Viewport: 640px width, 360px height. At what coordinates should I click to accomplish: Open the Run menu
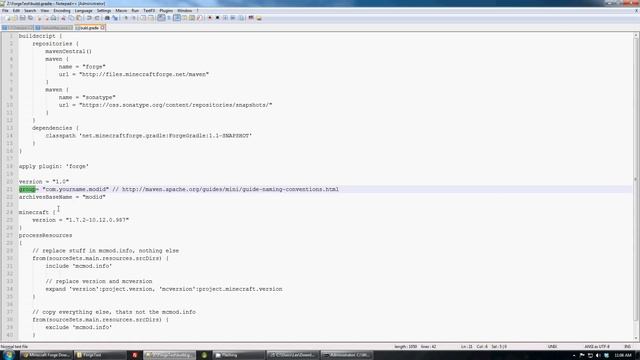(x=135, y=11)
